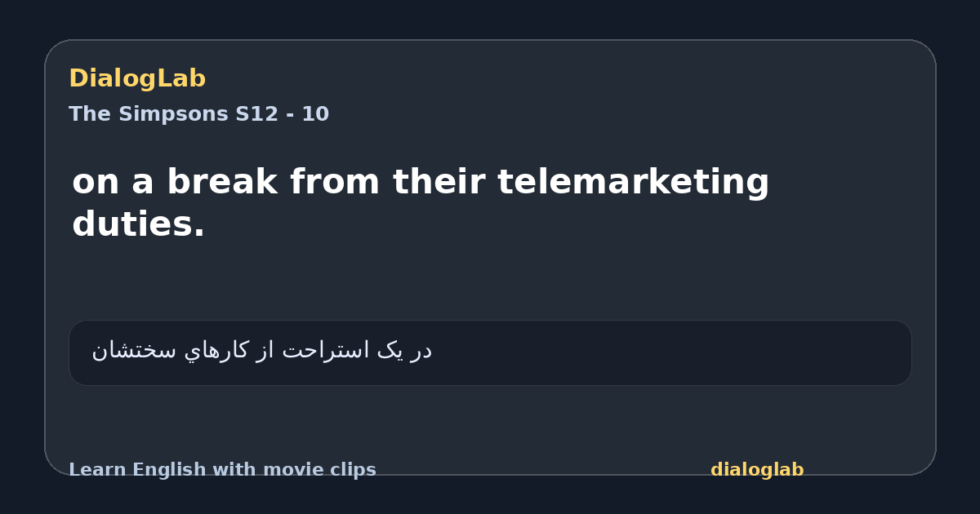Select the Persian word "از"

click(x=266, y=350)
